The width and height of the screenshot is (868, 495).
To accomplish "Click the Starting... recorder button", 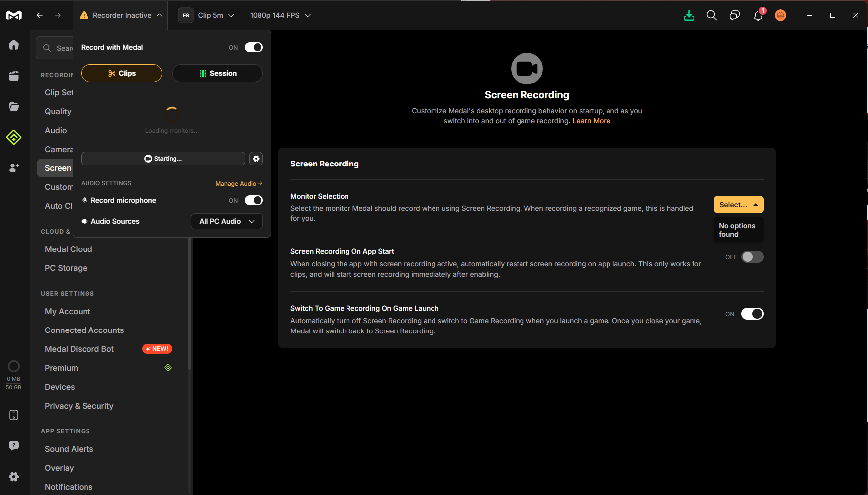I will 163,159.
